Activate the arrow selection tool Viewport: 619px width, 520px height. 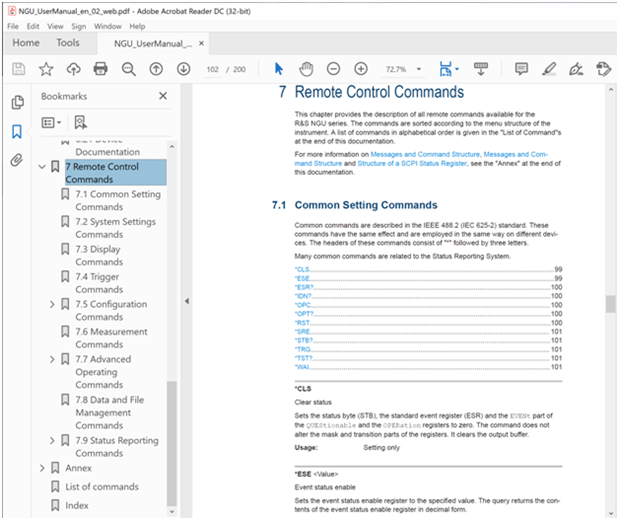279,69
